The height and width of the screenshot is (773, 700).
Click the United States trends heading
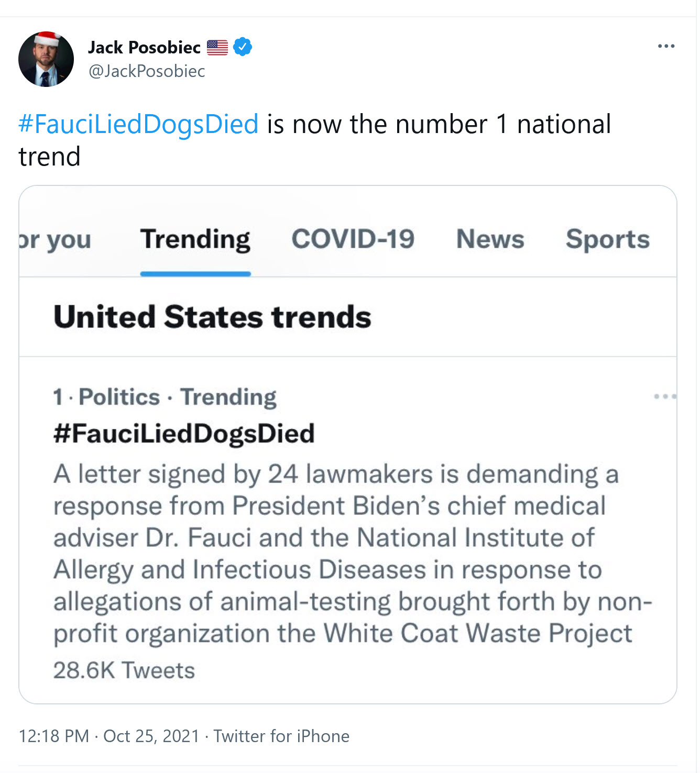click(x=212, y=317)
